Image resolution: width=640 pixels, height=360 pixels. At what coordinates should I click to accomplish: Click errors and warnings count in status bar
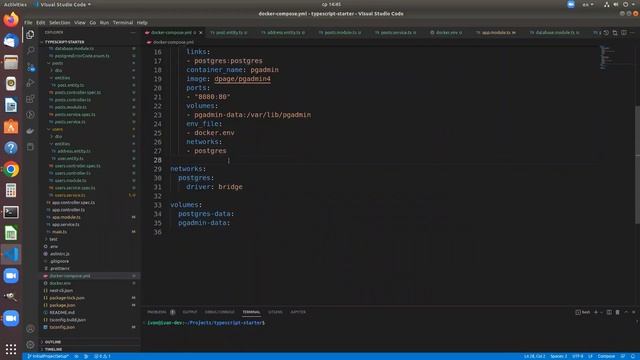tap(102, 356)
